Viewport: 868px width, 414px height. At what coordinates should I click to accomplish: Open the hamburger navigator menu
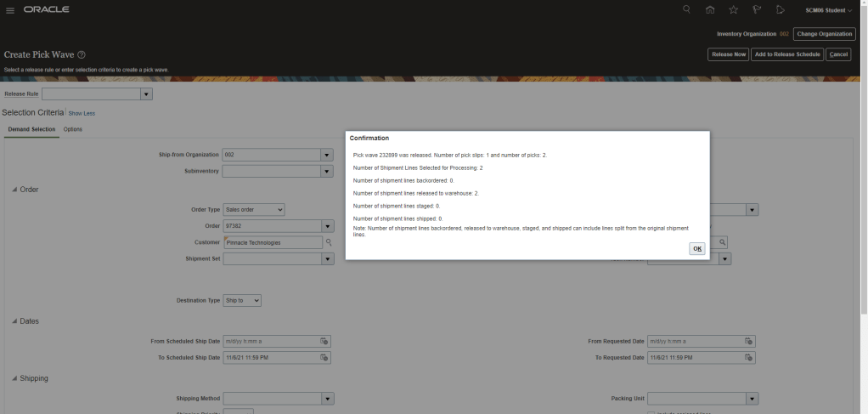[x=10, y=10]
